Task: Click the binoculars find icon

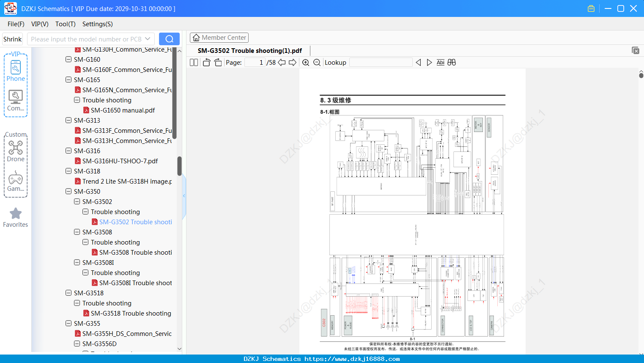Action: 452,63
